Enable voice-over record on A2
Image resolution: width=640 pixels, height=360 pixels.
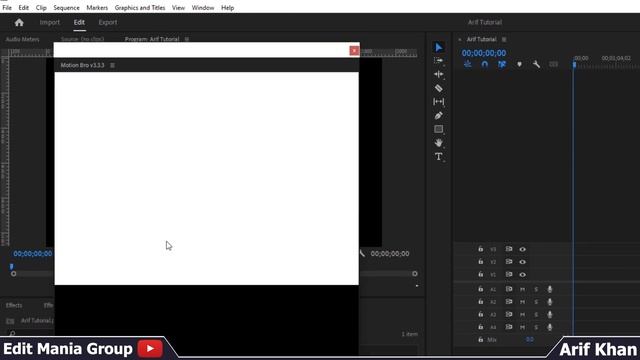(x=550, y=302)
